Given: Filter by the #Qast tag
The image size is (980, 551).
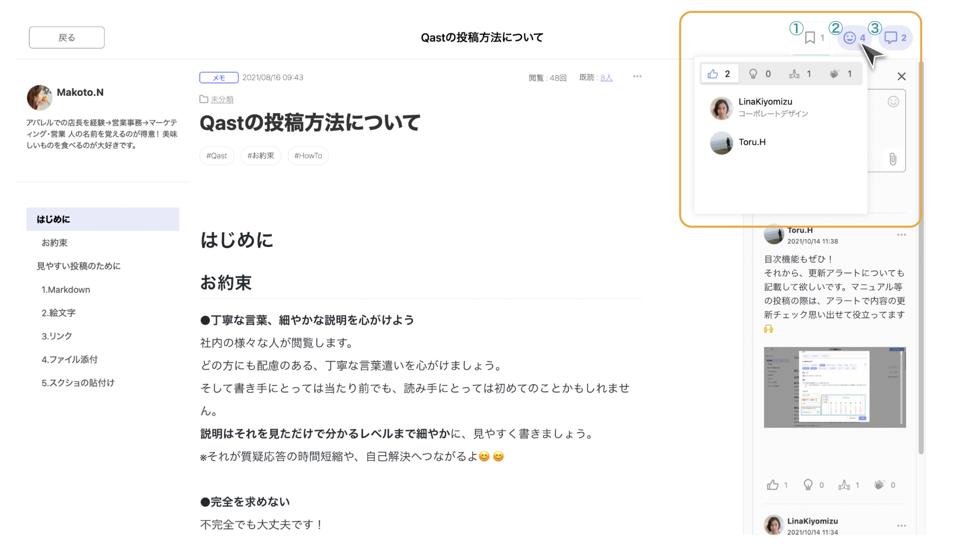Looking at the screenshot, I should (x=216, y=155).
